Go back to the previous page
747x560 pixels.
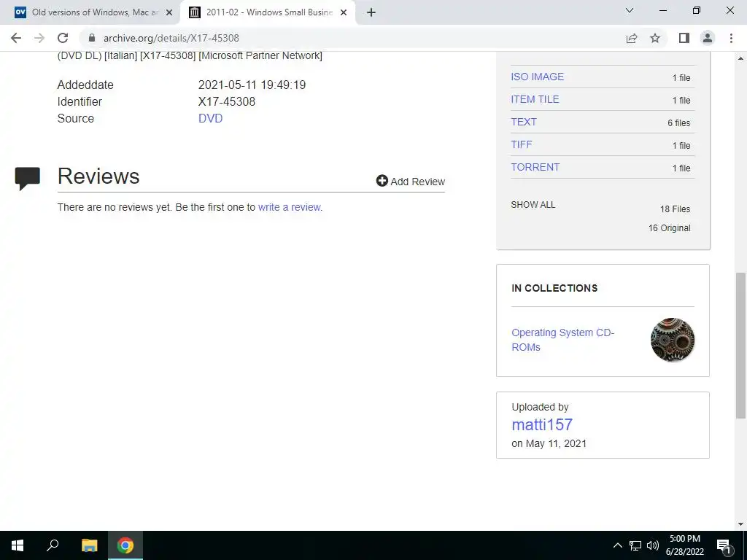[16, 38]
